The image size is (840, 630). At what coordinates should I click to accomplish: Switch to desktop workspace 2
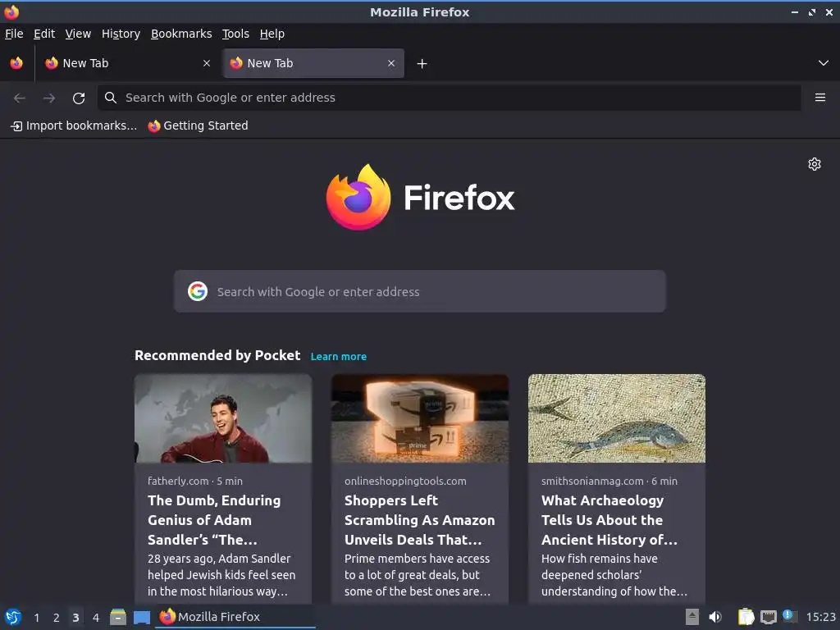pos(57,618)
